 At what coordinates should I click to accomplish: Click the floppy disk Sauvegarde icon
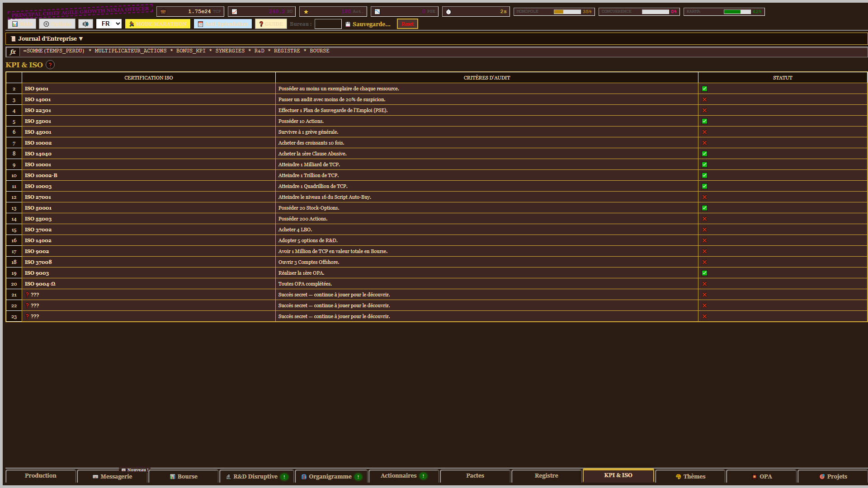348,24
